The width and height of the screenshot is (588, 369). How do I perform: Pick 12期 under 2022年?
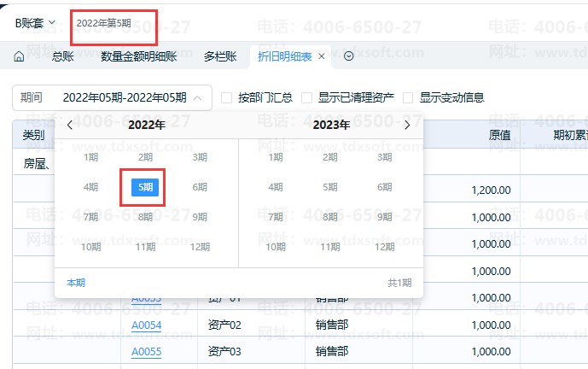[x=200, y=247]
